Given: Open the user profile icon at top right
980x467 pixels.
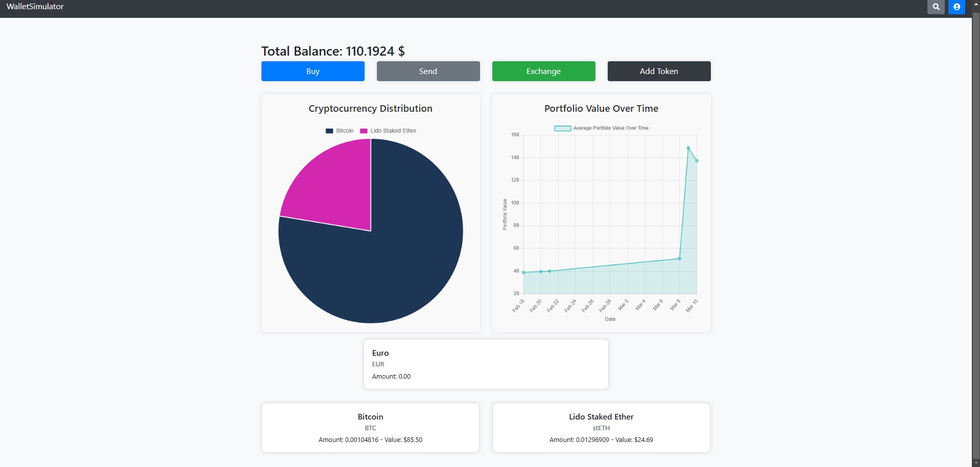Looking at the screenshot, I should (956, 7).
